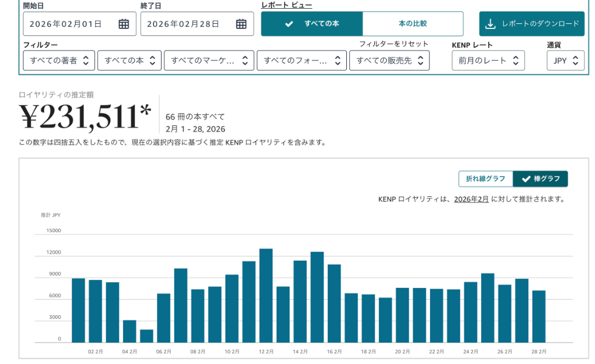Click the フィルターをリセット link
595x364 pixels.
coord(395,44)
